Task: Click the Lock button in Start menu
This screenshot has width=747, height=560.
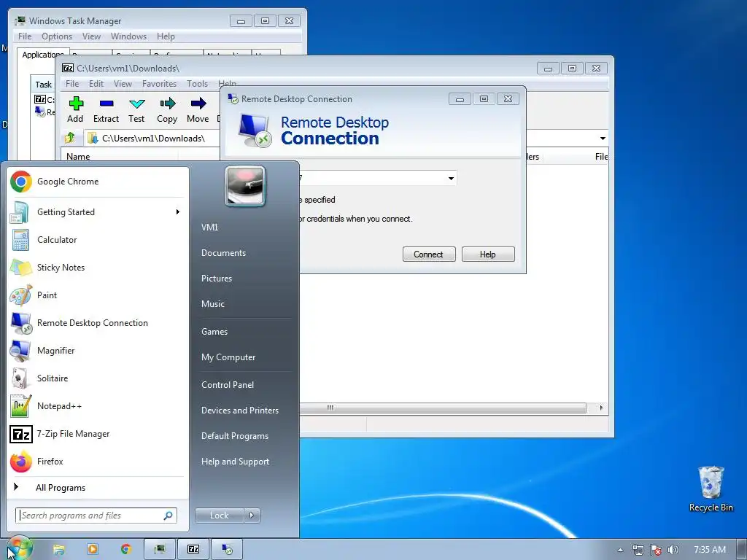Action: 219,516
